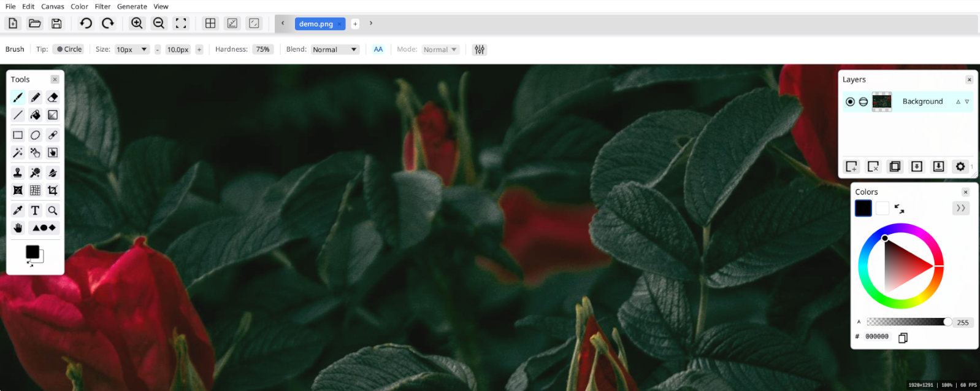Select the Text tool
Screen dimensions: 980x391
click(x=36, y=211)
